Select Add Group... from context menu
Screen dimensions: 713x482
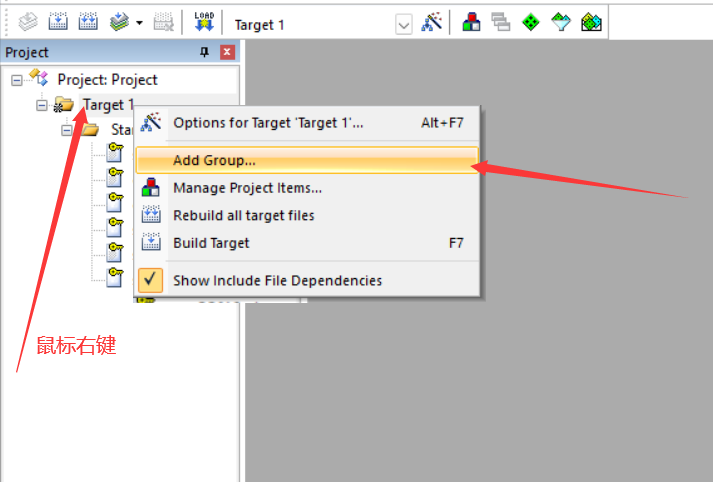click(x=307, y=160)
